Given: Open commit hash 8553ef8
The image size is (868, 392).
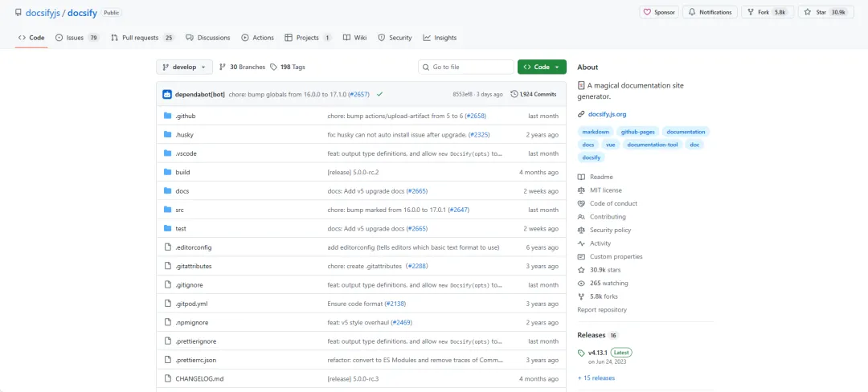Looking at the screenshot, I should pyautogui.click(x=464, y=95).
